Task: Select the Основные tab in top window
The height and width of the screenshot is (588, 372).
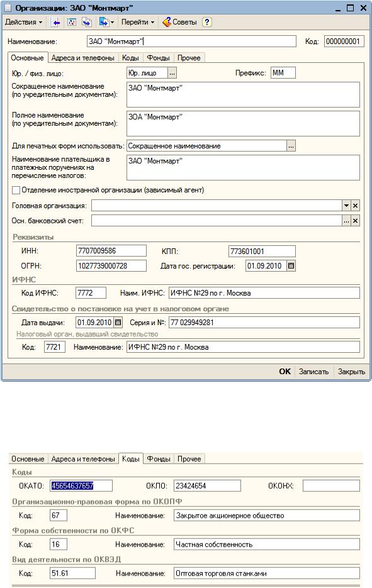Action: (28, 58)
